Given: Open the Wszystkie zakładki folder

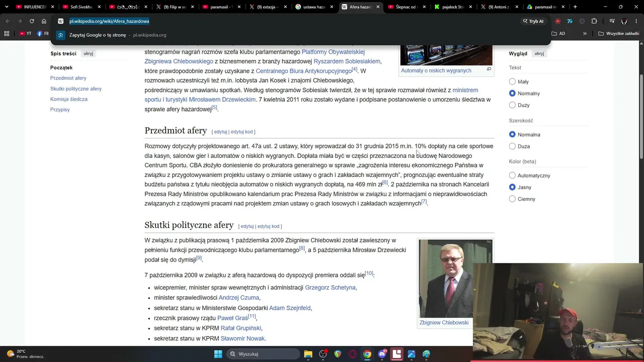Looking at the screenshot, I should point(619,34).
